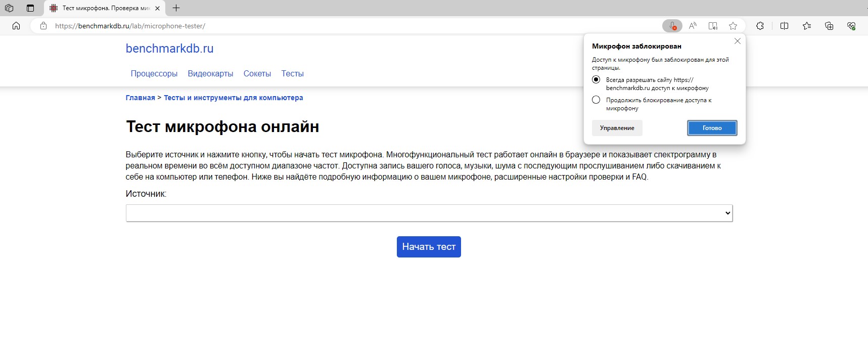Click the Источник: label
868x346 pixels.
tap(146, 194)
